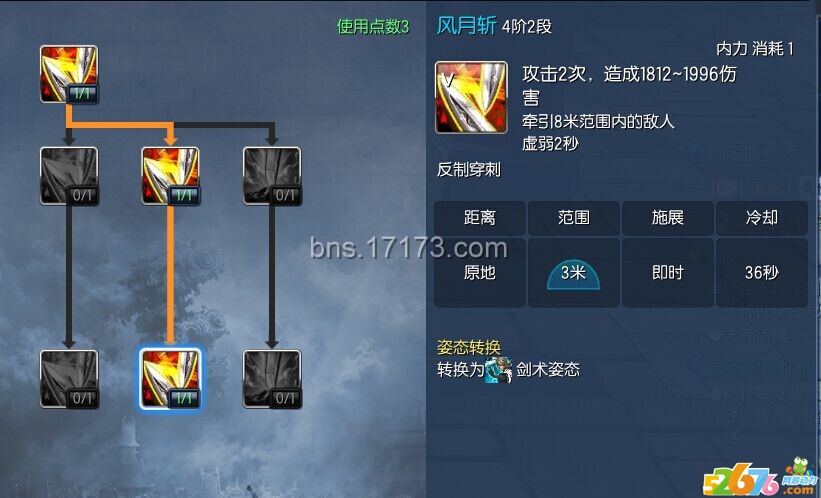Select the greyed bottom-right skill node
Viewport: 821px width, 498px height.
(x=272, y=379)
